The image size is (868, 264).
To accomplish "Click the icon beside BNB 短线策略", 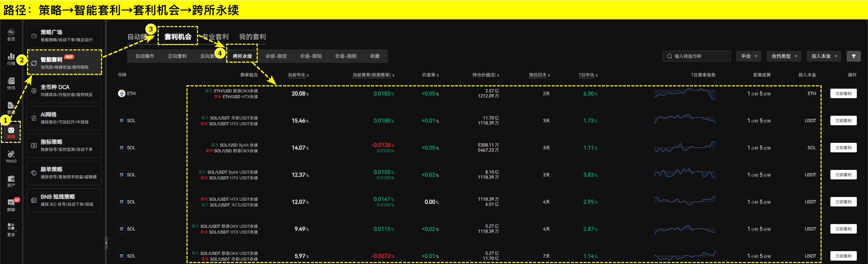I will point(34,200).
